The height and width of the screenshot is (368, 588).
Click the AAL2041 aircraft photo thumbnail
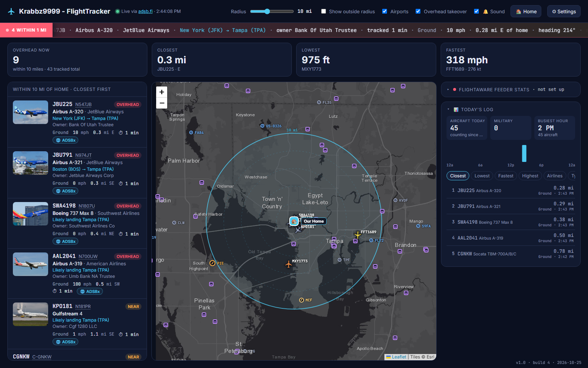[x=31, y=264]
